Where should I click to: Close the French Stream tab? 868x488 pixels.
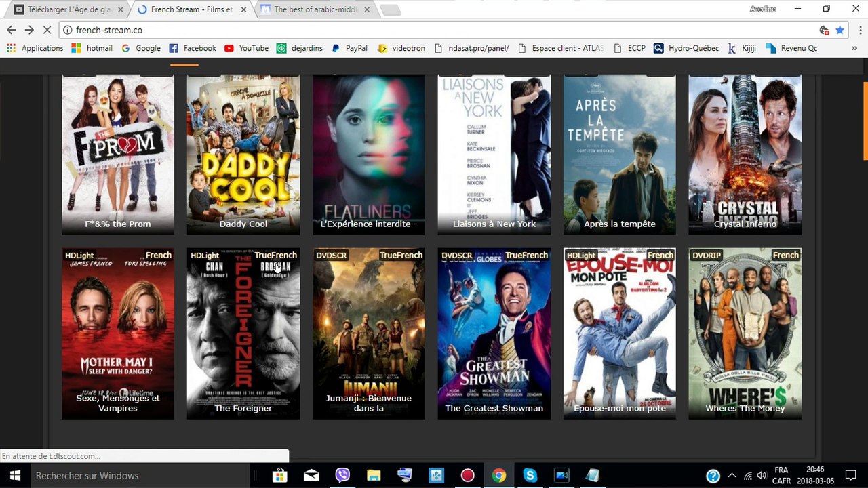click(243, 9)
